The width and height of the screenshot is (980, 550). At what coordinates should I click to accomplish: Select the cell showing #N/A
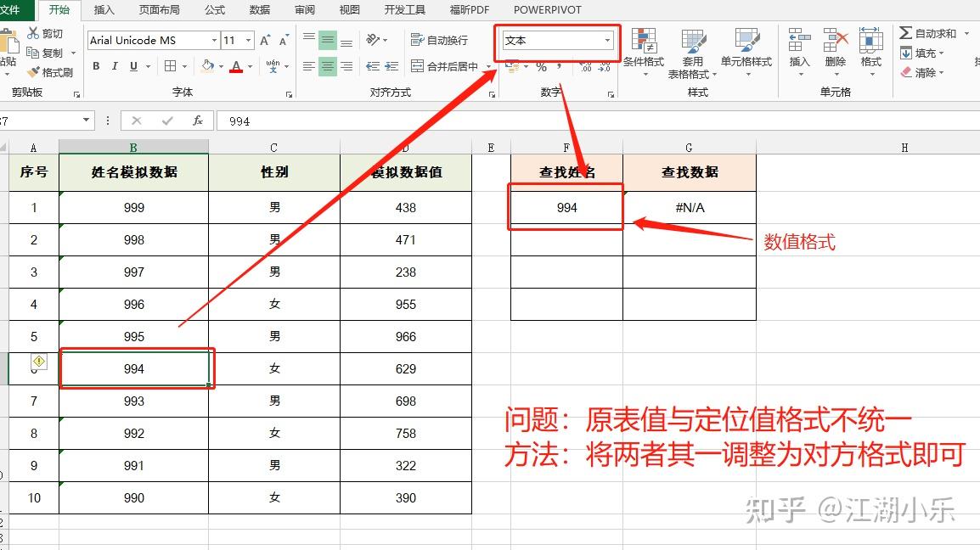690,207
